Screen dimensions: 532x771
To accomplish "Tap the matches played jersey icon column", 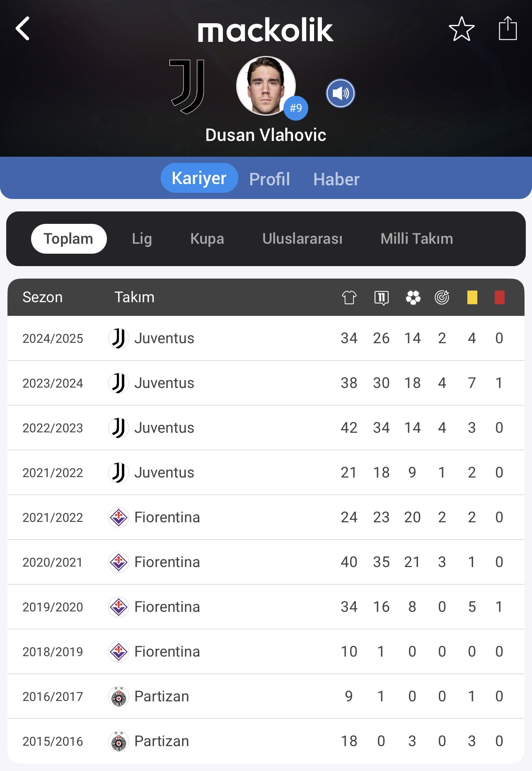I will 349,297.
